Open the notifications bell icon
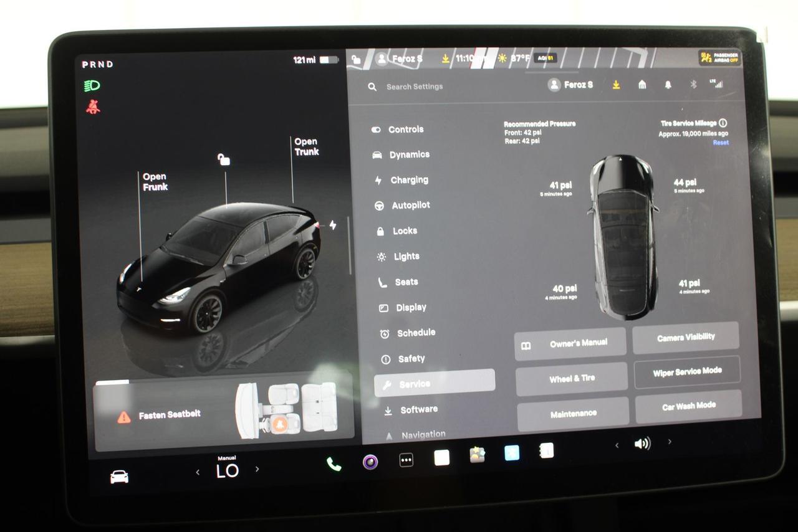Image resolution: width=798 pixels, height=532 pixels. pos(668,84)
